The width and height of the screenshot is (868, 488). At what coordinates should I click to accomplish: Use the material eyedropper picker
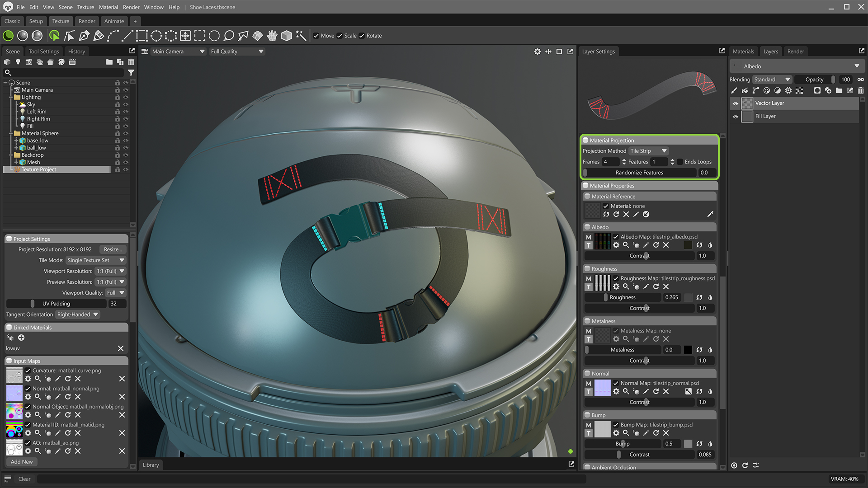click(x=710, y=214)
